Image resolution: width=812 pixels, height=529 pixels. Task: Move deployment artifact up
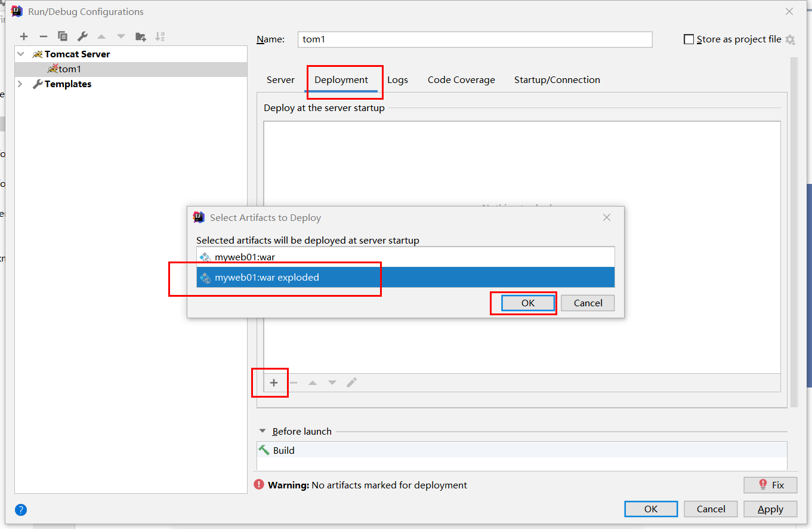tap(313, 383)
